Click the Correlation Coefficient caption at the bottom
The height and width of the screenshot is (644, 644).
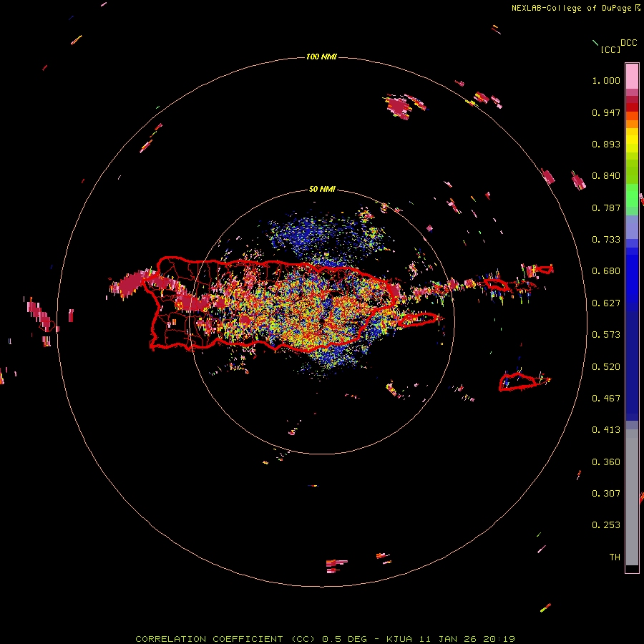coord(326,639)
